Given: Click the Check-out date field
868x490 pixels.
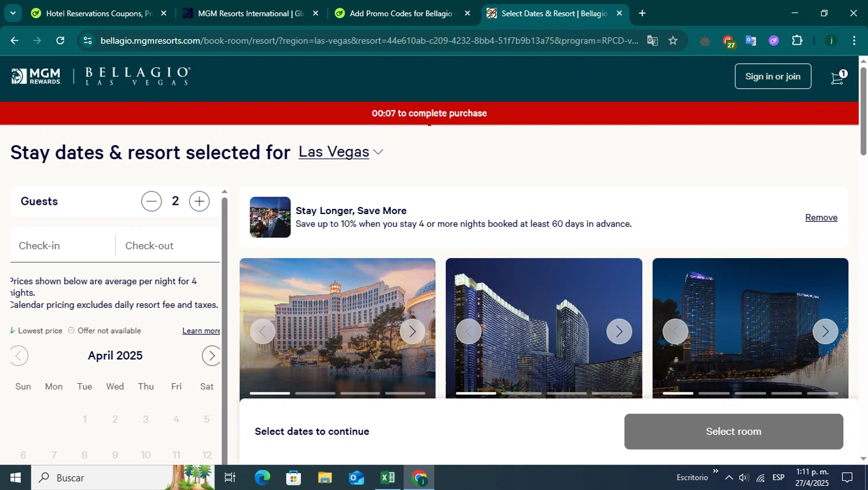Looking at the screenshot, I should tap(168, 246).
